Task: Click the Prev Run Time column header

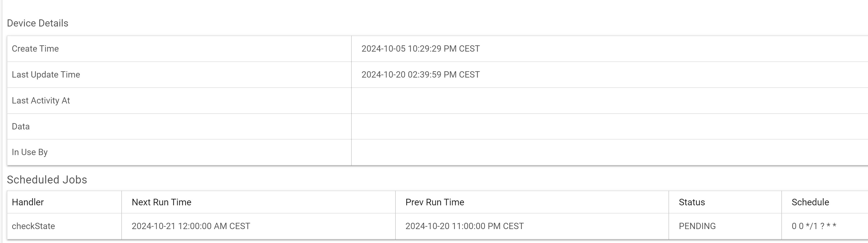Action: click(435, 202)
